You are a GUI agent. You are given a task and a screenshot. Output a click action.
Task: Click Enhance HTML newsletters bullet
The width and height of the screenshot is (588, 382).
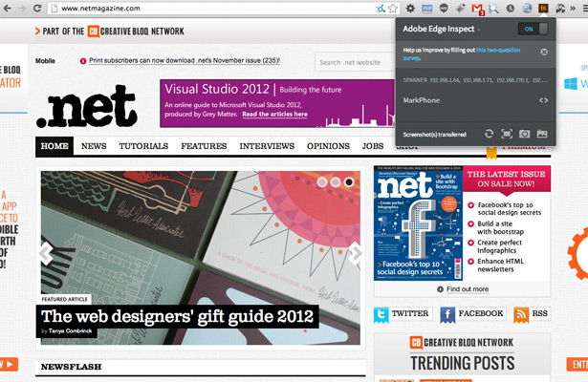500,265
